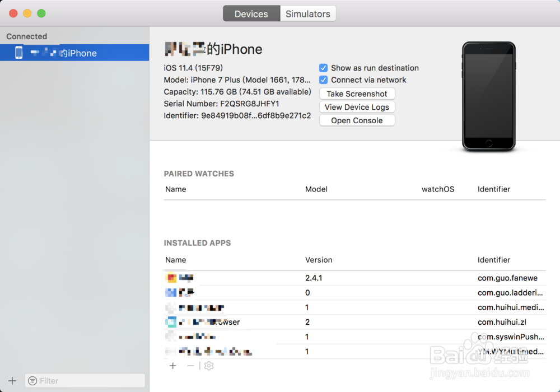Click first app's icon in list

171,277
